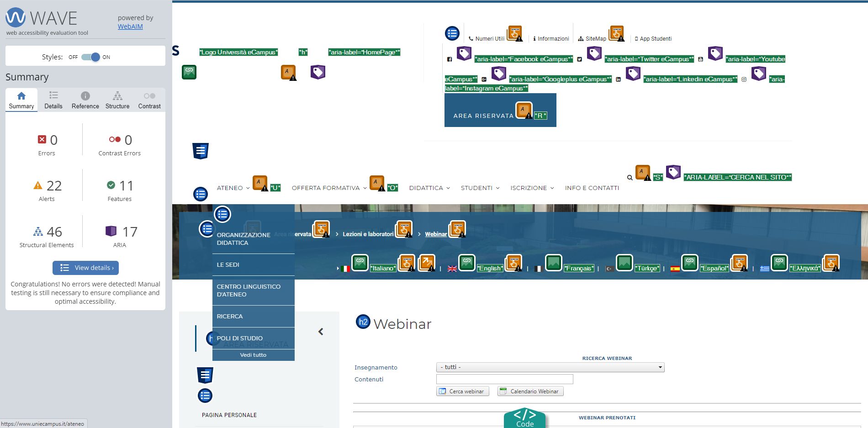
Task: Open the Lezioni e laboratori breadcrumb
Action: [x=368, y=234]
